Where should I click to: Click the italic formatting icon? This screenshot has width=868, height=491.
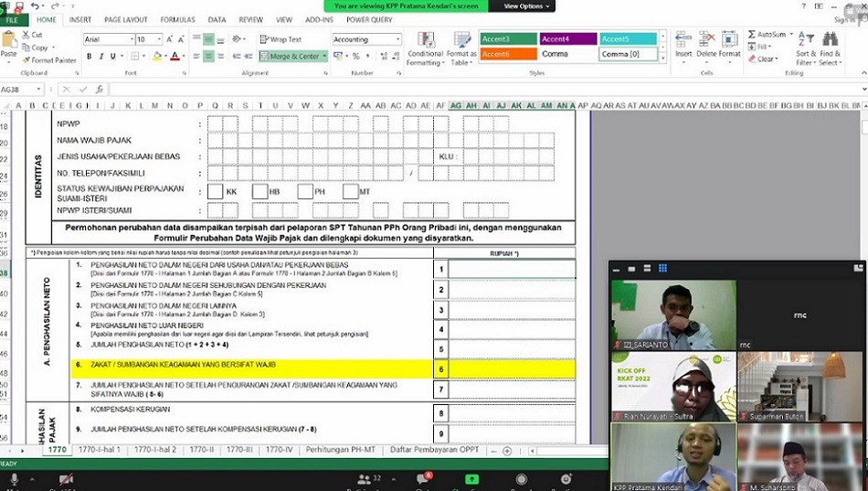[101, 57]
